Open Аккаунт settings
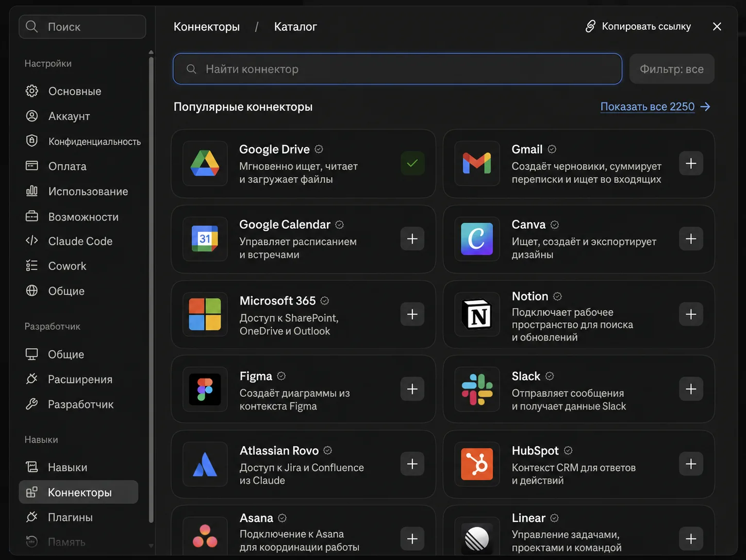Image resolution: width=746 pixels, height=560 pixels. click(78, 116)
